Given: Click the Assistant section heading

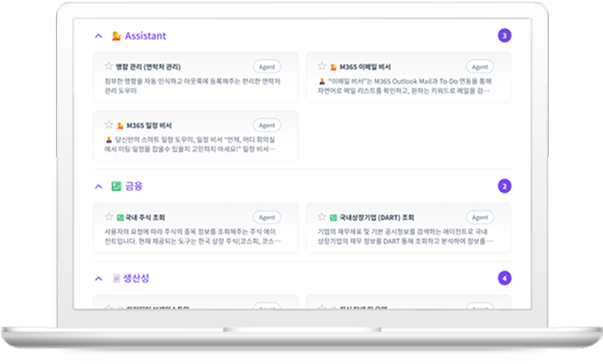Looking at the screenshot, I should [146, 35].
